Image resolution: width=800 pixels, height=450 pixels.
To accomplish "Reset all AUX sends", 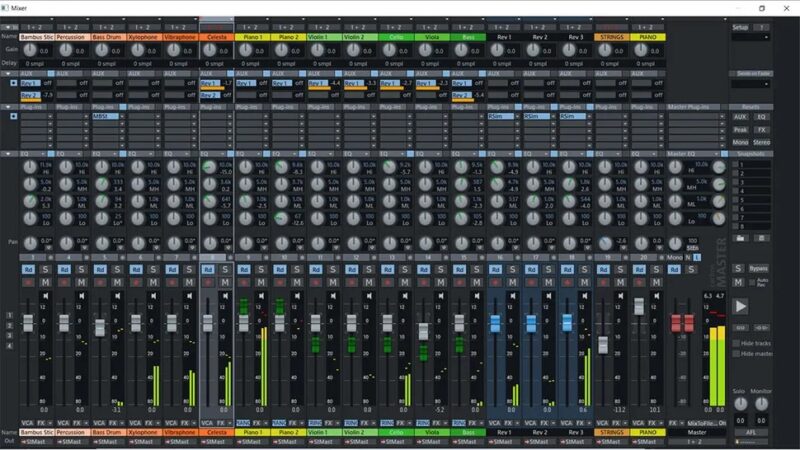I will (x=740, y=117).
